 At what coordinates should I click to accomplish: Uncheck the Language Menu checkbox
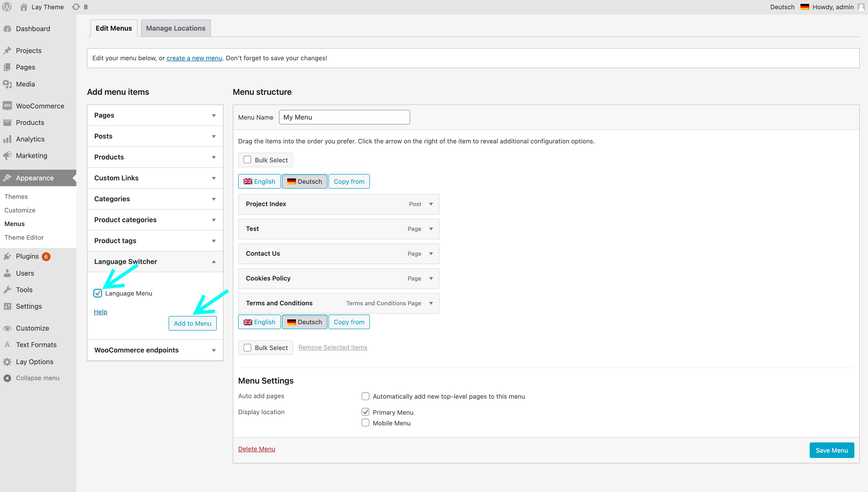click(x=98, y=293)
